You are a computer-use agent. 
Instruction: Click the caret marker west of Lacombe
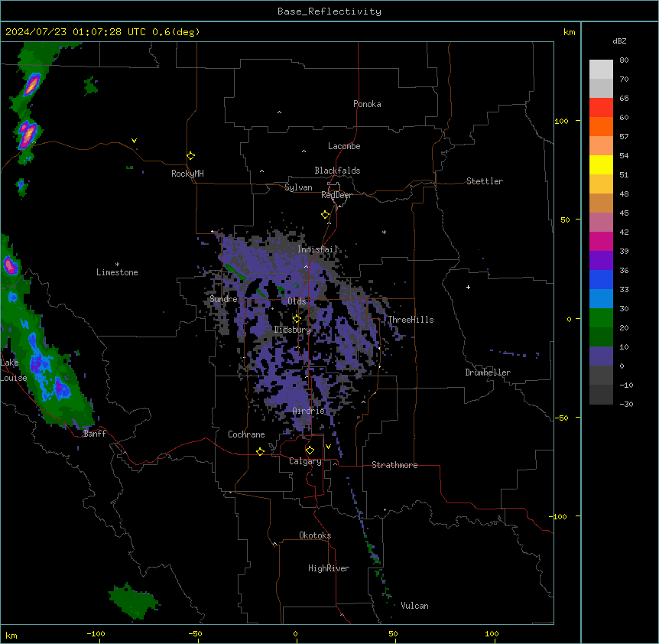coord(304,151)
